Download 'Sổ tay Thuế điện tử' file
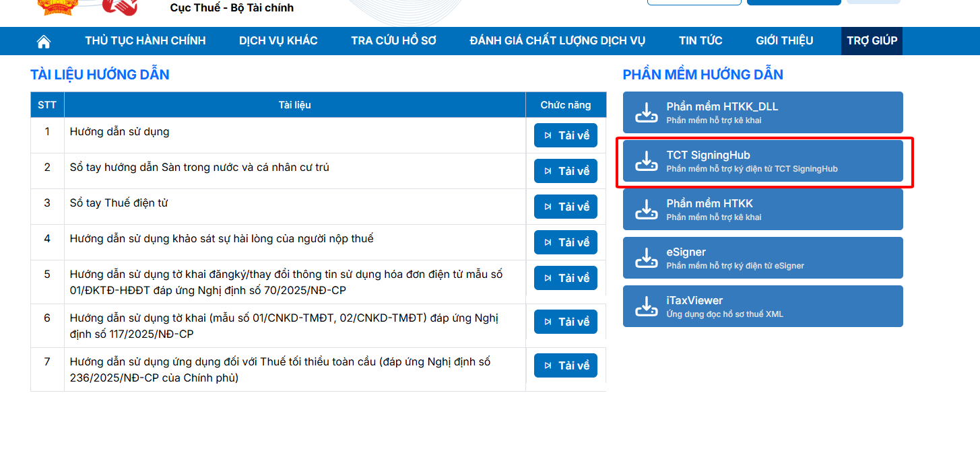The width and height of the screenshot is (980, 463). pos(566,207)
